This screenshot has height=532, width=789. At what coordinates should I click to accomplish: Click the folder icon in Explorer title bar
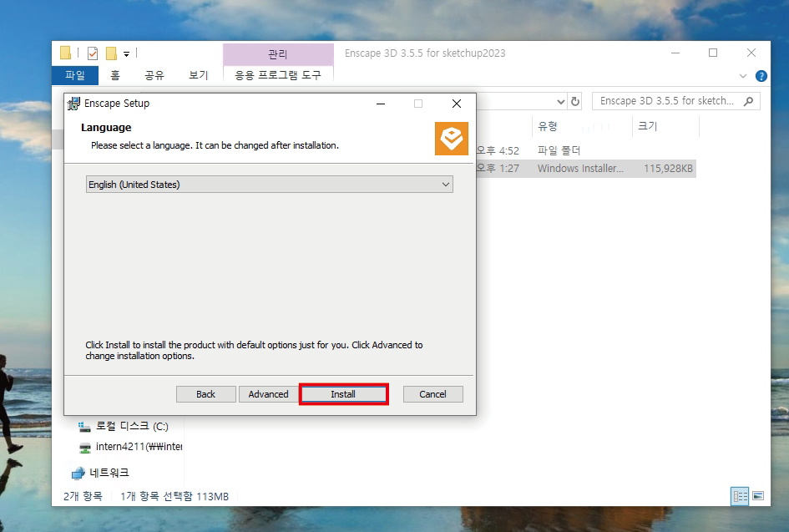(66, 53)
